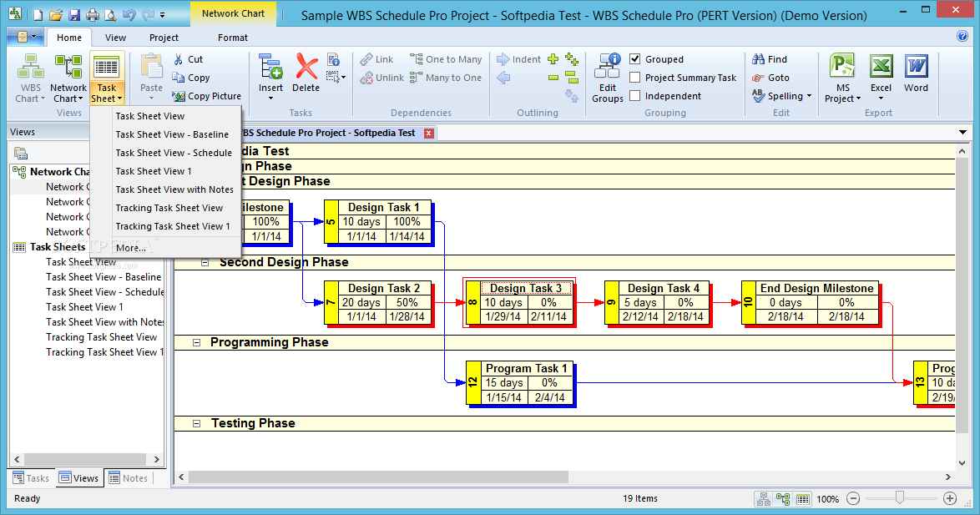Enable the Independent checkbox
980x515 pixels.
635,96
